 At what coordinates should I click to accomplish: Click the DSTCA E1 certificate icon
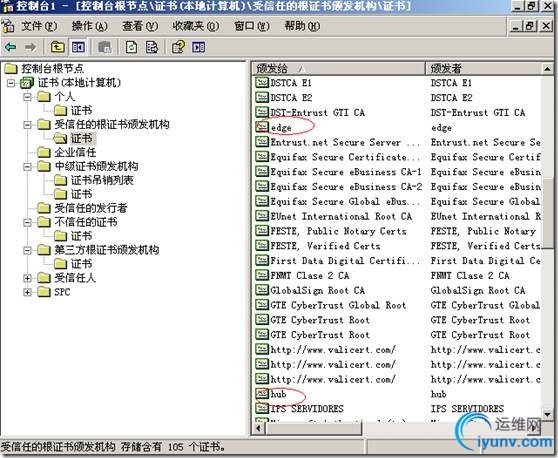pyautogui.click(x=262, y=83)
